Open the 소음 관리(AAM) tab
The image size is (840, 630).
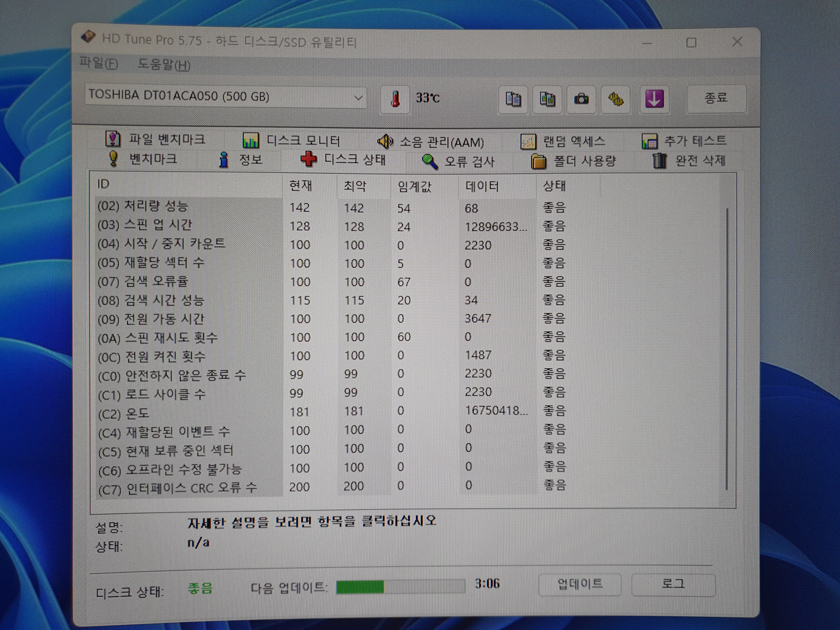[431, 142]
